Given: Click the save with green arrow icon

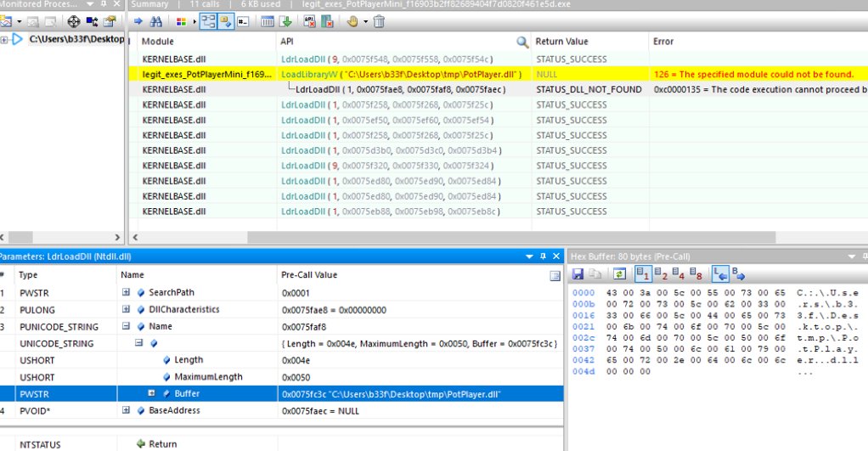Looking at the screenshot, I should click(285, 21).
